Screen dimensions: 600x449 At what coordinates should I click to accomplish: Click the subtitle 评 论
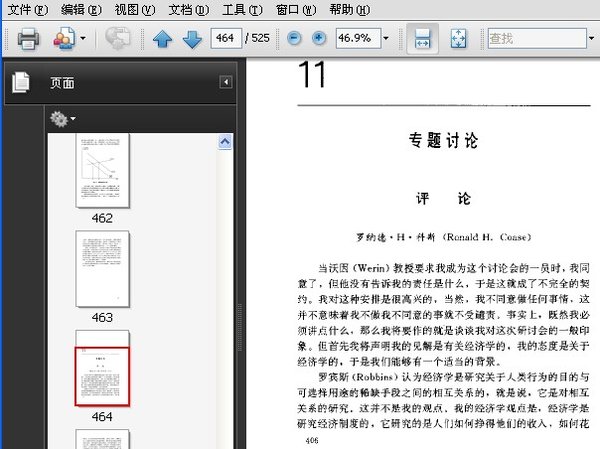coord(443,199)
